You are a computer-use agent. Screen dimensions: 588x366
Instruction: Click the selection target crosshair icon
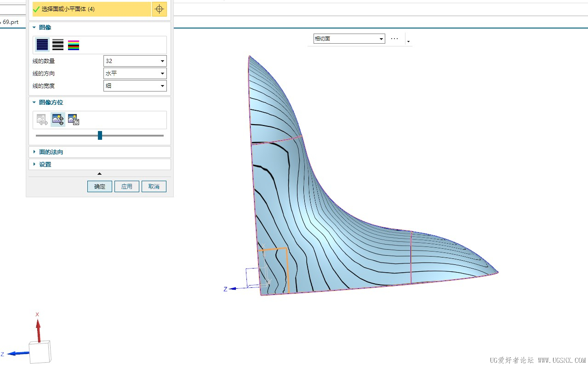[x=160, y=9]
